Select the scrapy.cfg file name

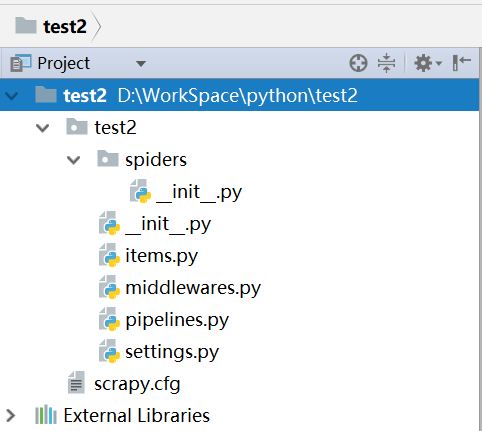click(x=137, y=384)
